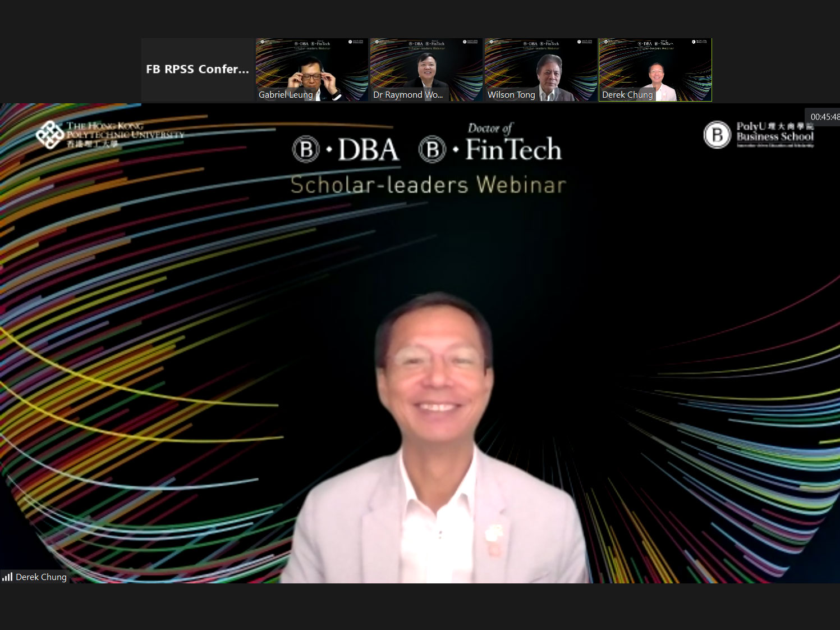Click the circled B icon before DBA
840x630 pixels.
point(306,150)
